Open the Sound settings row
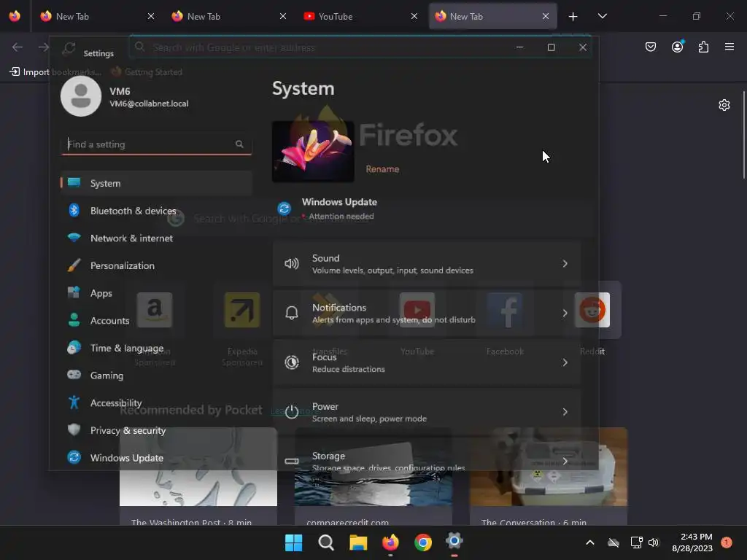The image size is (747, 560). [x=427, y=264]
